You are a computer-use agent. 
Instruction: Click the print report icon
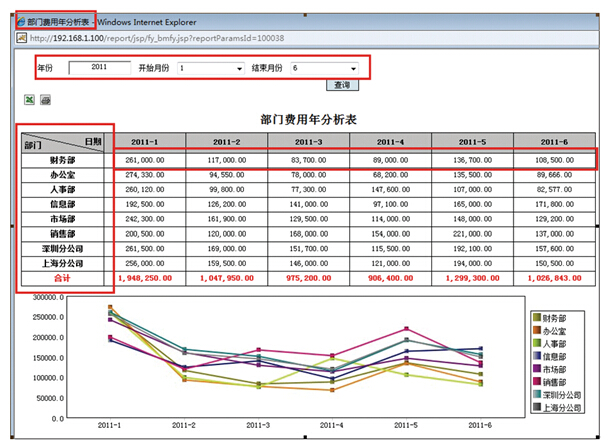tap(45, 100)
